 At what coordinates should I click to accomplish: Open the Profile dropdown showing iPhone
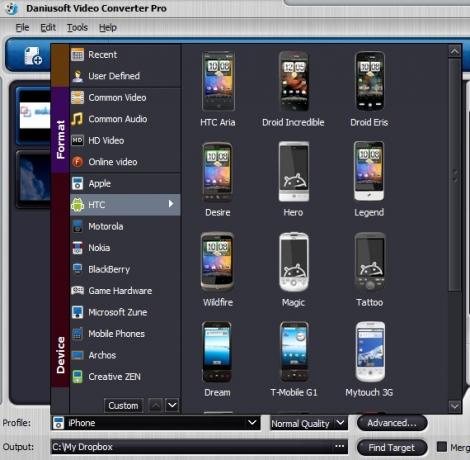(156, 423)
